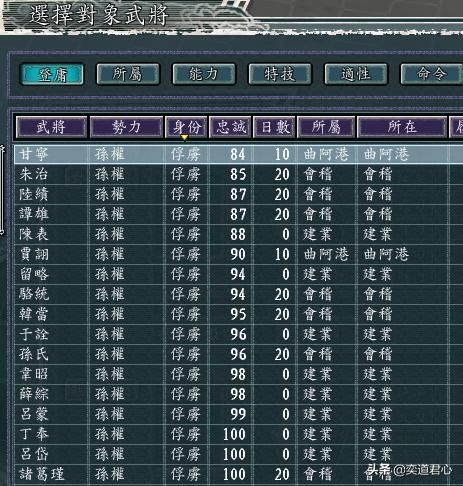Viewport: 463px width, 486px height.
Task: Sort by 所屬 column header in table
Action: click(x=326, y=127)
